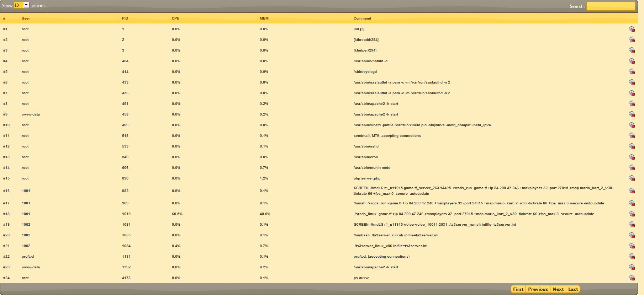Click kill icon for the munin-node process
This screenshot has height=295, width=644.
coord(632,168)
